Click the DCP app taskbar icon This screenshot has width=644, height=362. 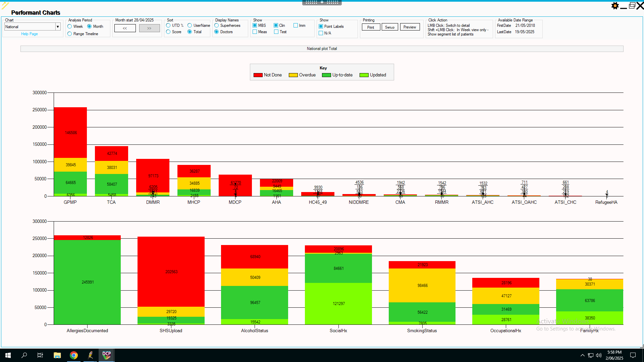107,355
